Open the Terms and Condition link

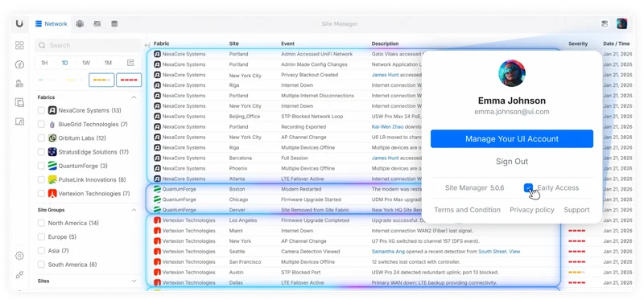point(467,210)
